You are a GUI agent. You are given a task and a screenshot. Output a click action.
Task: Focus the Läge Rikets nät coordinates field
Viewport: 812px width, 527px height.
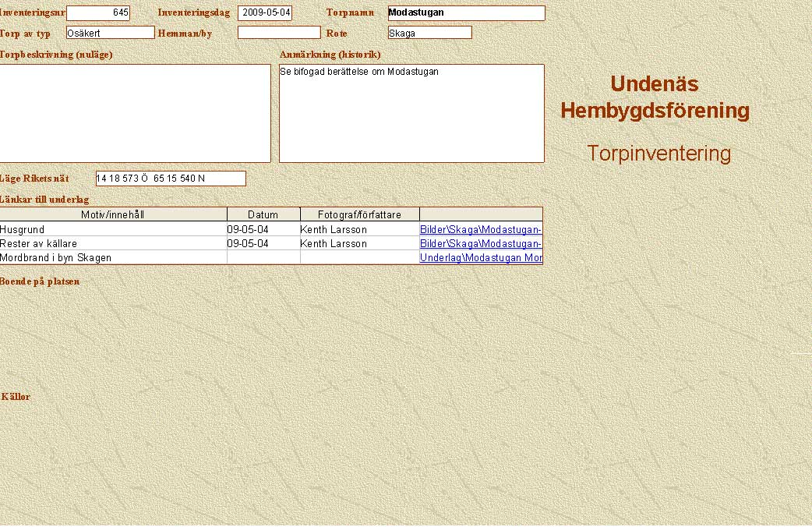[x=170, y=179]
